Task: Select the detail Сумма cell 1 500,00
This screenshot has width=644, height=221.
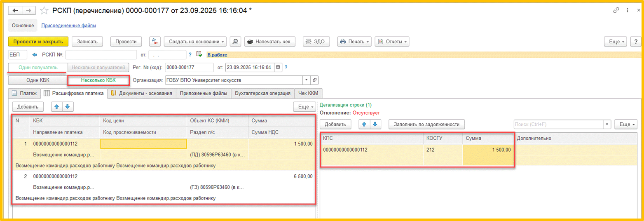Action: [489, 155]
